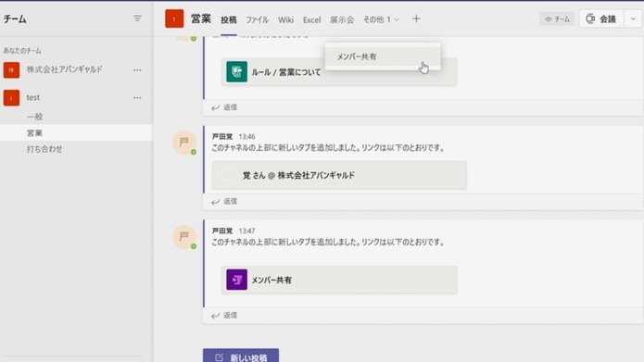
Task: Click the 13:46 timestamp
Action: [x=246, y=136]
